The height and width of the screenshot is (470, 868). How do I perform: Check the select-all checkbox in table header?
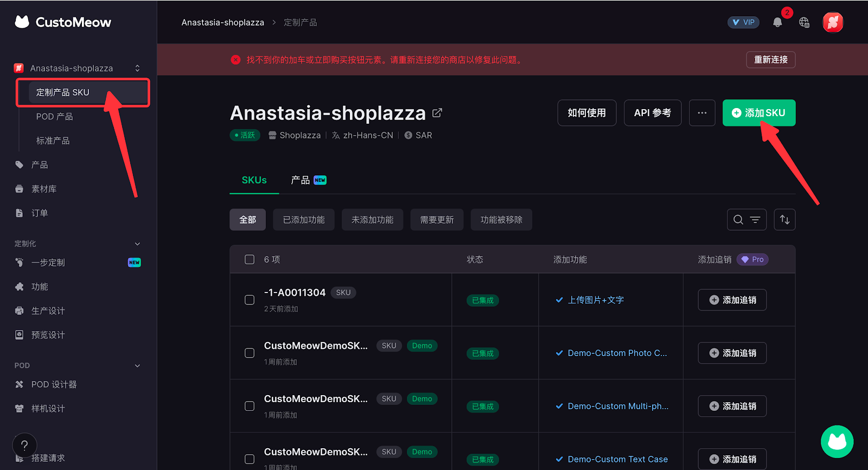point(250,259)
